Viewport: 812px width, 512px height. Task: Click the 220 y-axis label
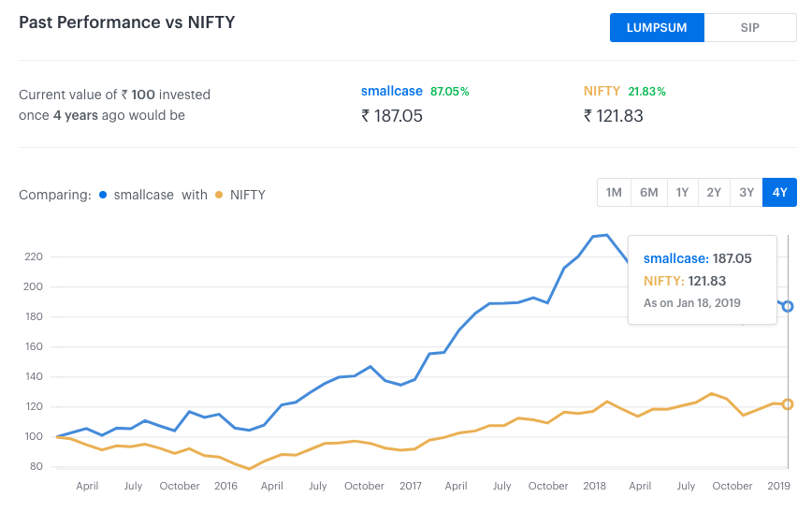point(34,256)
